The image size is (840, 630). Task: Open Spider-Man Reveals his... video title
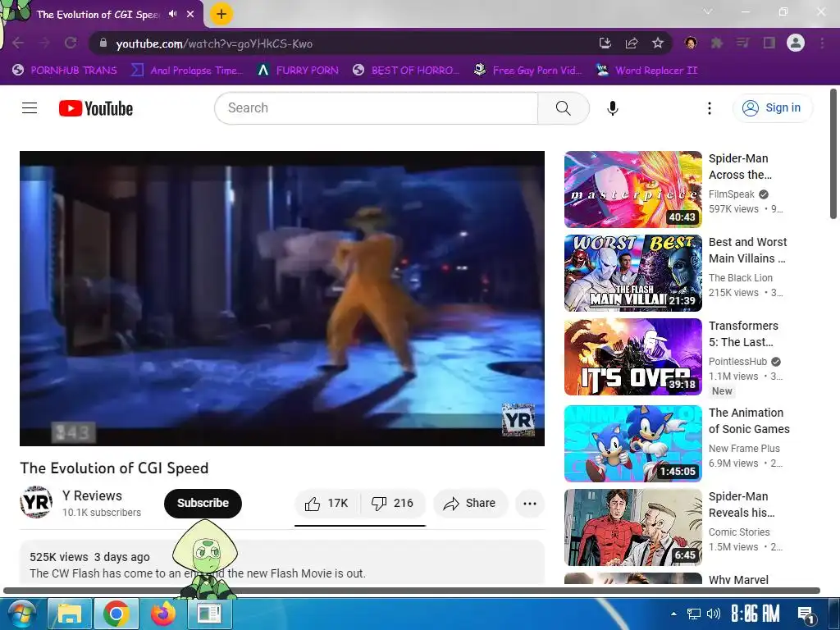tap(742, 504)
